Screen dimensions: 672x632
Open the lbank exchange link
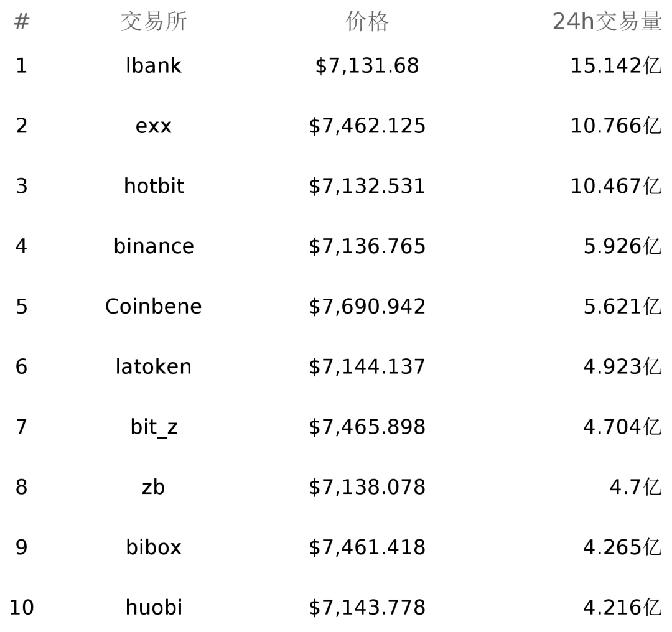154,66
